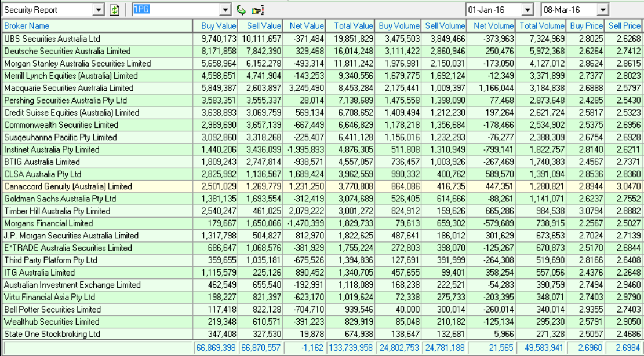Select Wealthhub Securities Limited row
Viewport: 644px width, 356px height.
[x=322, y=322]
